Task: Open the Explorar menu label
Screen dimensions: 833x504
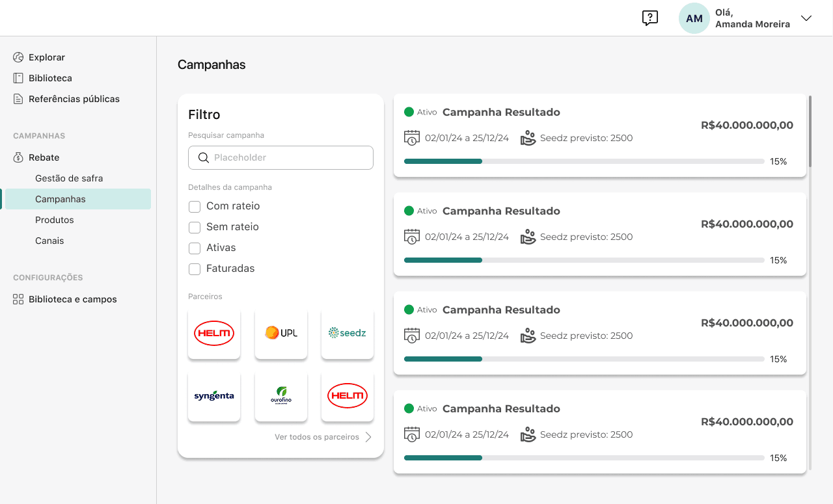Action: [47, 57]
